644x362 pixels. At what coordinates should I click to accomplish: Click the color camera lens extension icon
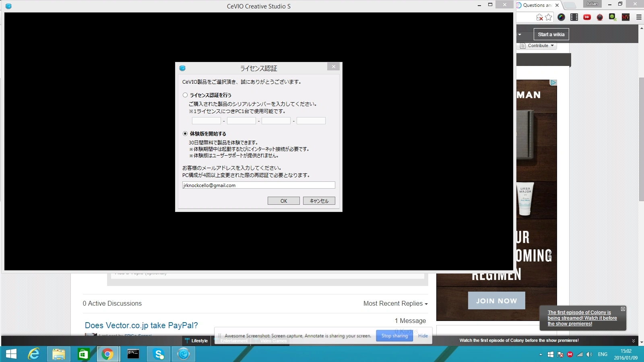click(561, 17)
